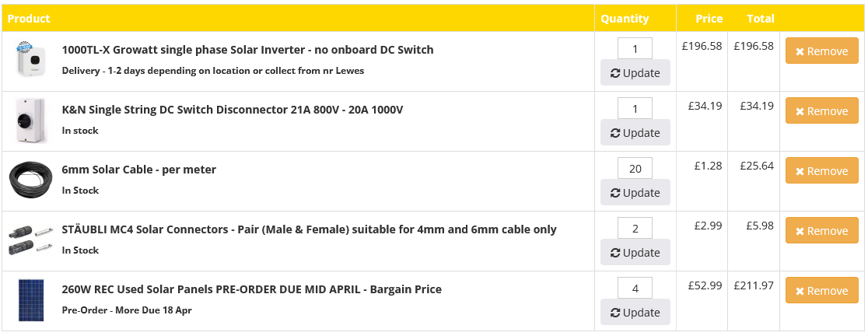Open the 1000TL-X Growatt Solar Inverter link
868x336 pixels.
(247, 50)
